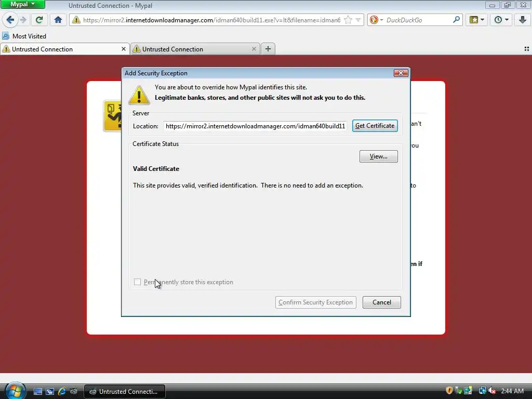Toggle Permanently store this exception checkbox

(137, 282)
